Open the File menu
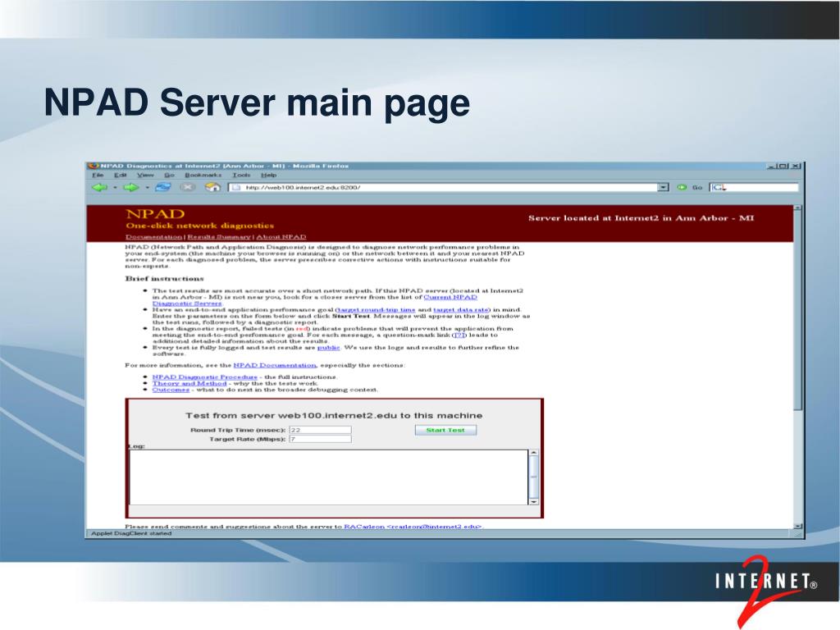This screenshot has height=630, width=840. pyautogui.click(x=98, y=176)
